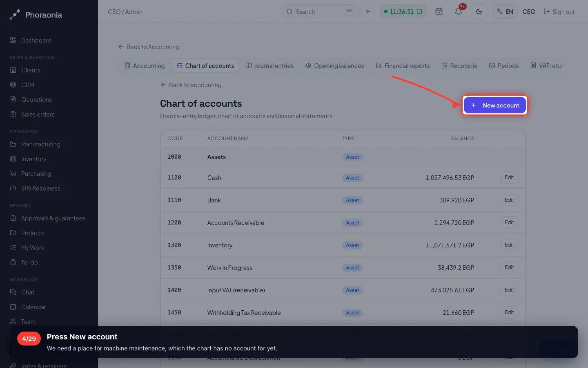Click the Sign out link

coord(559,12)
